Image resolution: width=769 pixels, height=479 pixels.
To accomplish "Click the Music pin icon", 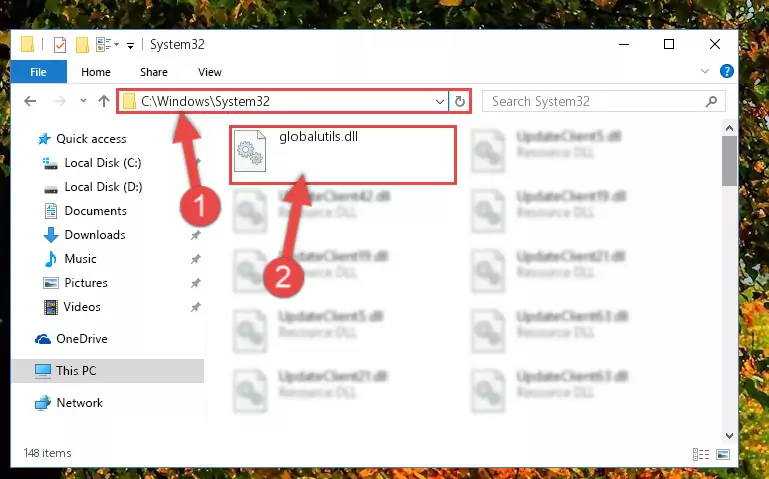I will pos(195,259).
